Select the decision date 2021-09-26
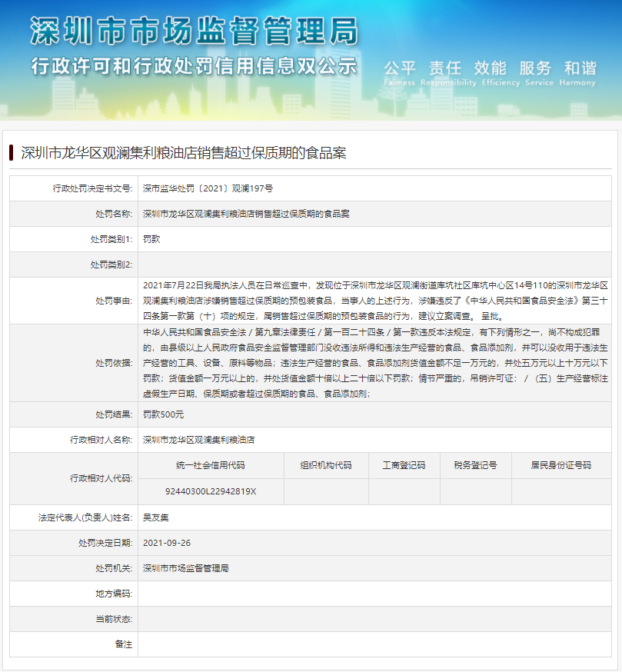The height and width of the screenshot is (672, 622). (167, 543)
